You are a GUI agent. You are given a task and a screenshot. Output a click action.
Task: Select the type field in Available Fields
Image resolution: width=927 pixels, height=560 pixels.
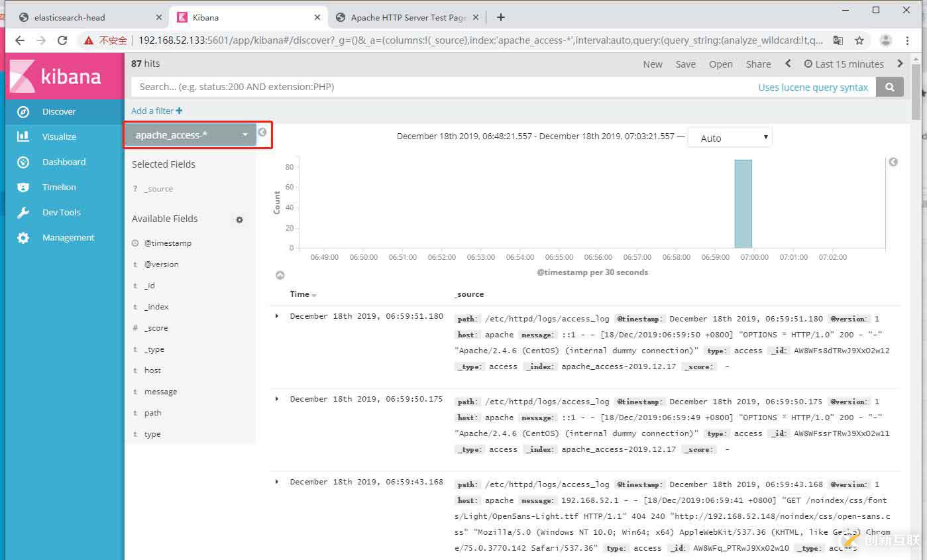pyautogui.click(x=152, y=434)
